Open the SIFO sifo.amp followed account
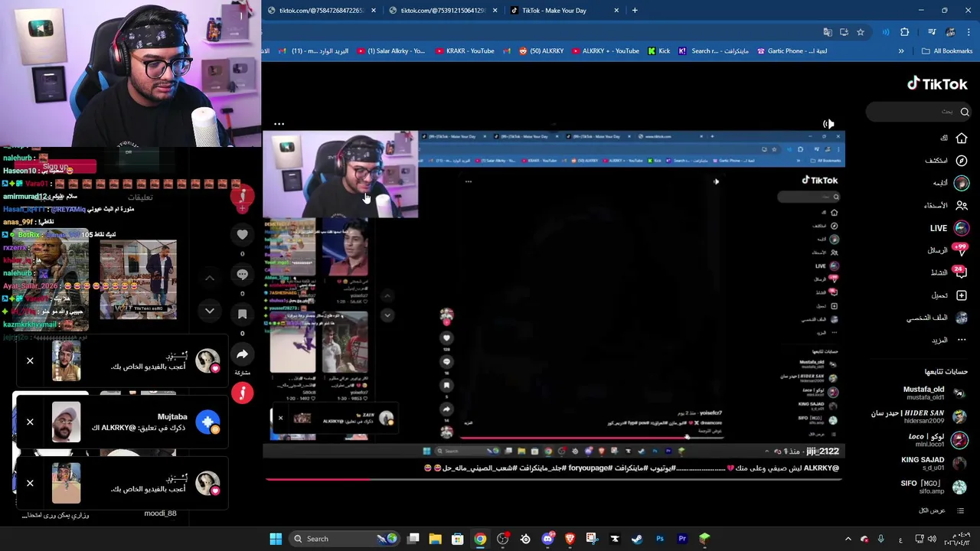The height and width of the screenshot is (551, 980). pos(933,487)
